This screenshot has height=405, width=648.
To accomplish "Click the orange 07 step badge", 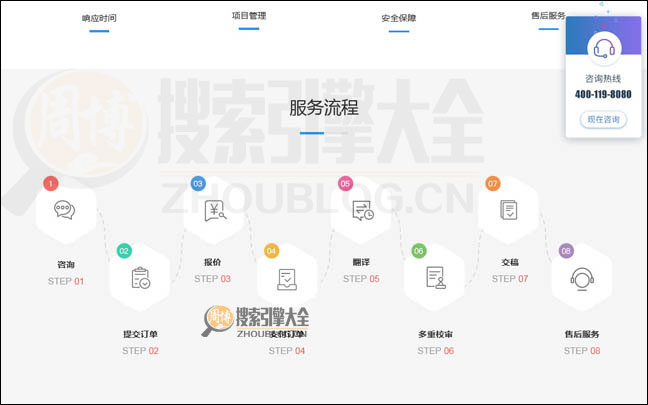I will (x=493, y=183).
